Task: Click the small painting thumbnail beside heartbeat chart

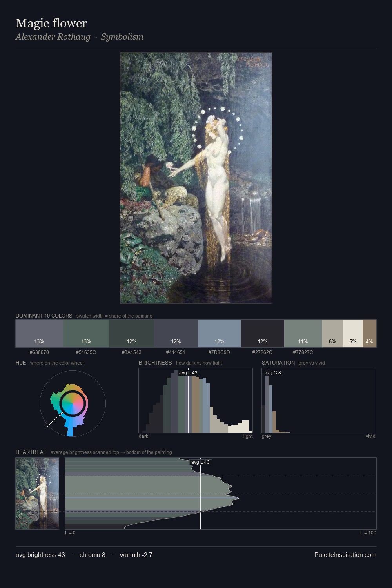Action: (x=37, y=494)
